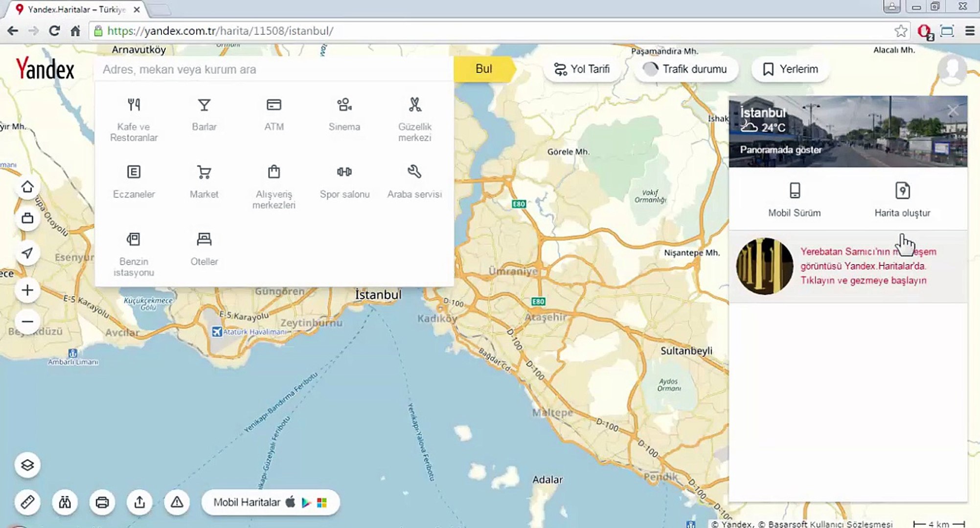Zoom out with the minus button

27,322
